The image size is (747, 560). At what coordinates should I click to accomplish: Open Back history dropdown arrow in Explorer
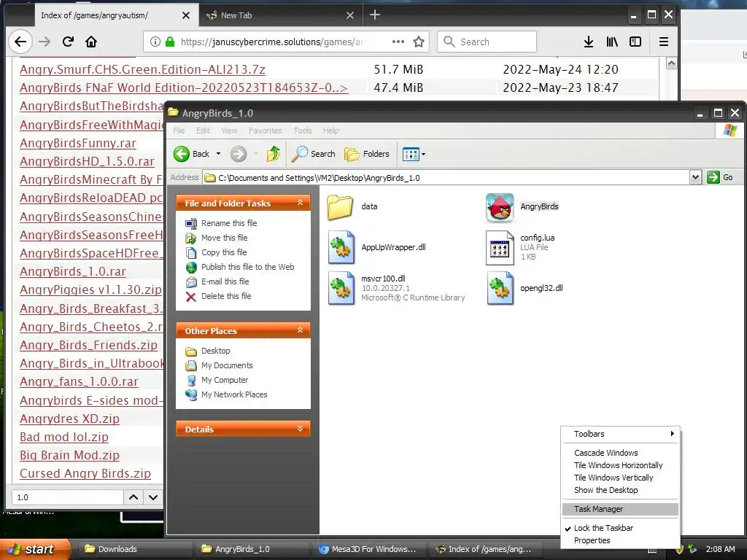[219, 154]
